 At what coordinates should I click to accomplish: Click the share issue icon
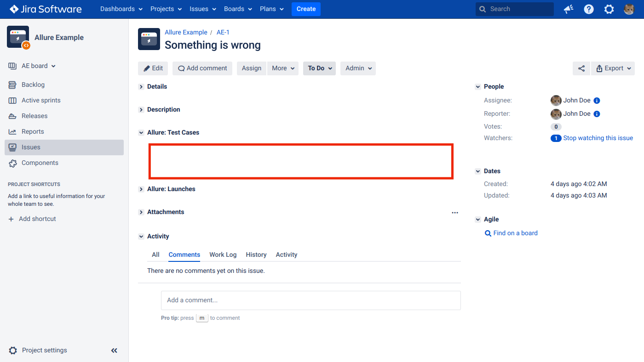[x=581, y=68]
